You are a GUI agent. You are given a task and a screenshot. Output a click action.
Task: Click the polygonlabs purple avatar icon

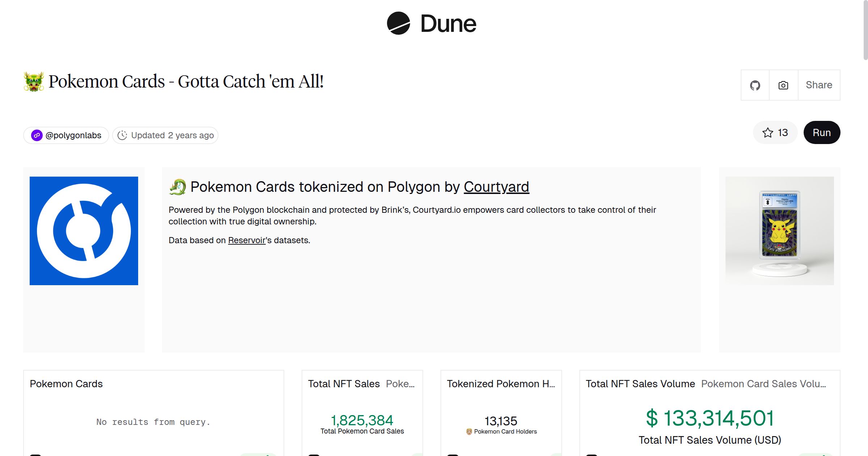click(x=37, y=135)
